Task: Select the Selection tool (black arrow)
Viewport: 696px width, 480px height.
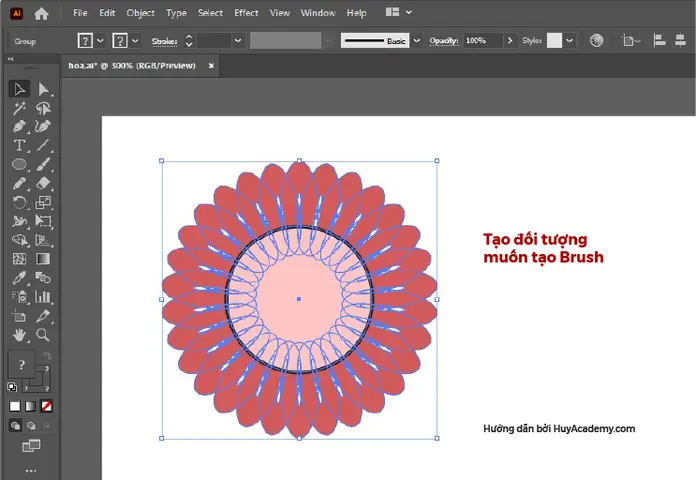Action: 20,89
